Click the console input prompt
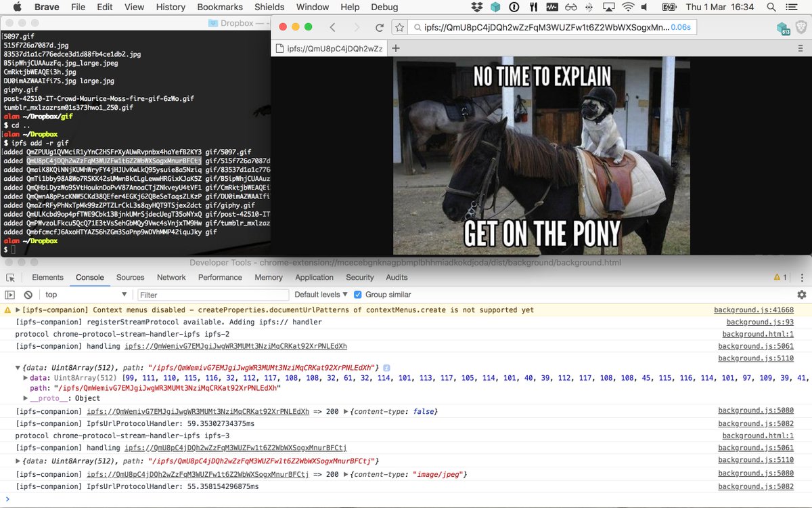 (x=406, y=500)
